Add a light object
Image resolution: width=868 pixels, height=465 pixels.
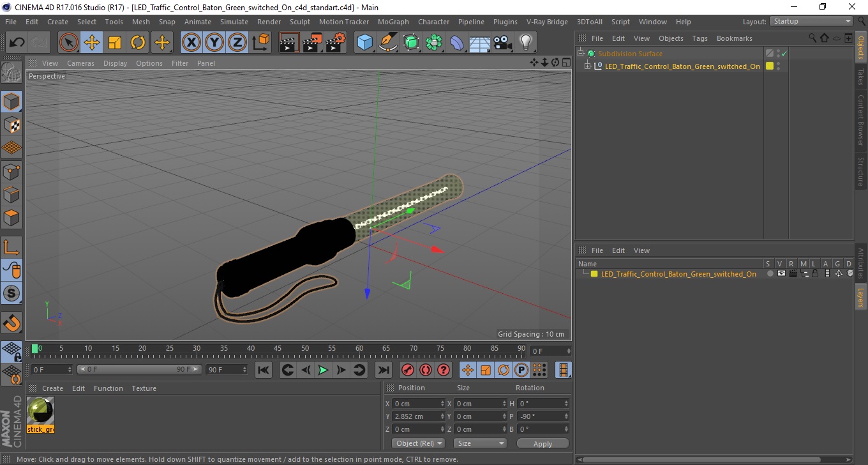[x=525, y=43]
